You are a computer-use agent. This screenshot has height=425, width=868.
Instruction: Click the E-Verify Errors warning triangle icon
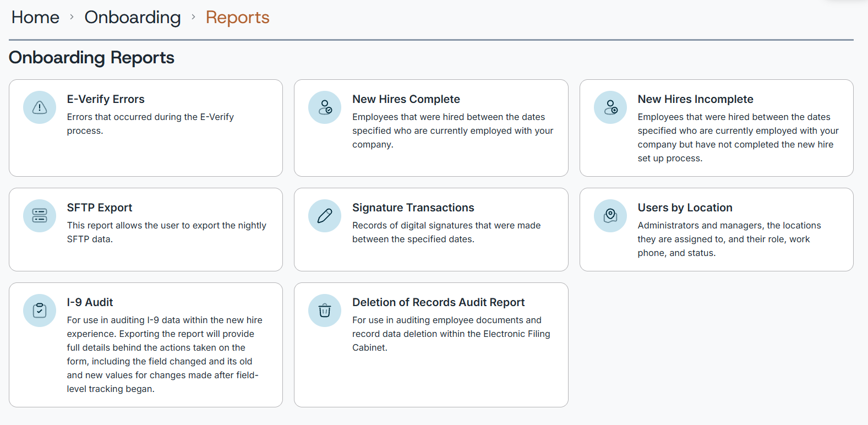[x=40, y=107]
